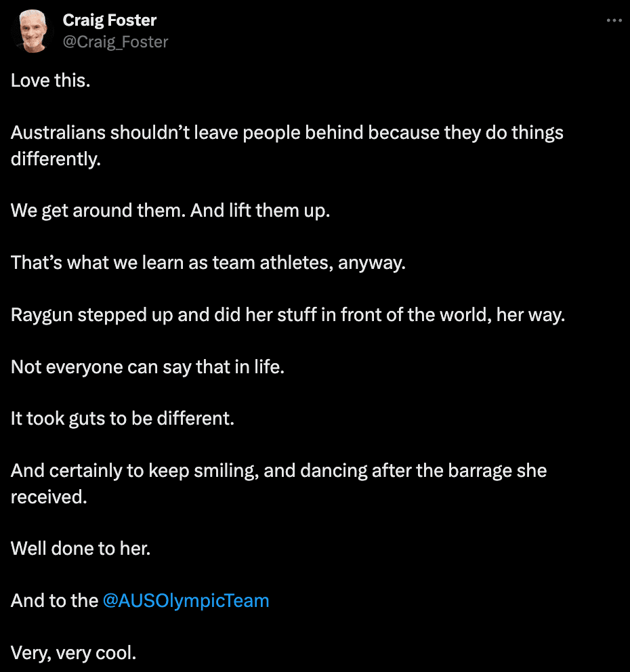Click the line starting "And certainly to keep smiling"

(x=278, y=471)
